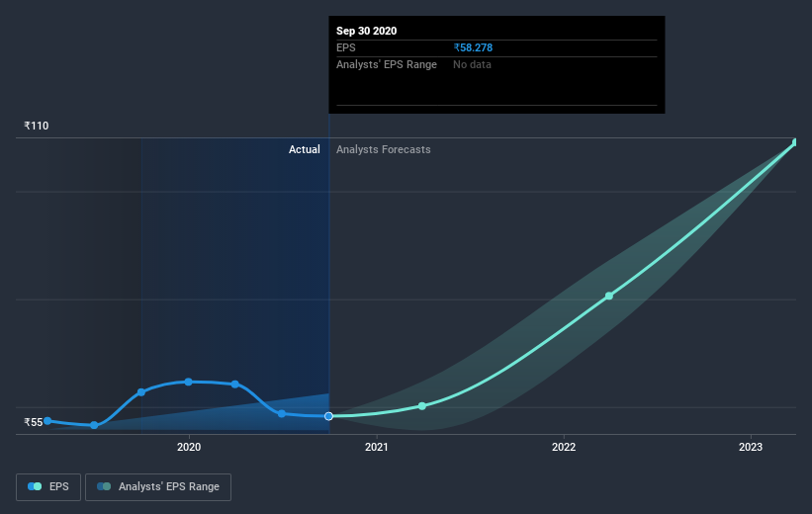812x514 pixels.
Task: Click the peak EPS point at 2020
Action: [189, 382]
